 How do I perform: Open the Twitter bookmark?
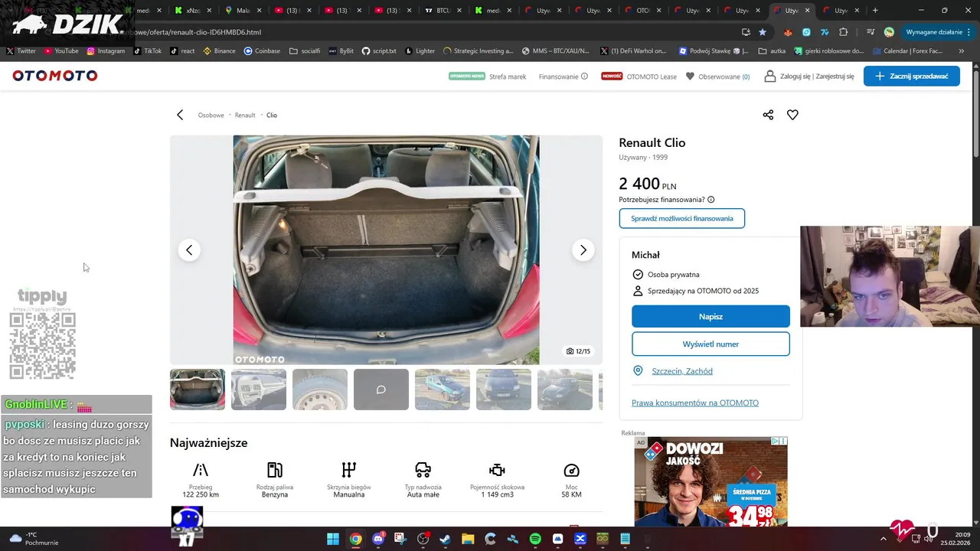click(x=21, y=51)
